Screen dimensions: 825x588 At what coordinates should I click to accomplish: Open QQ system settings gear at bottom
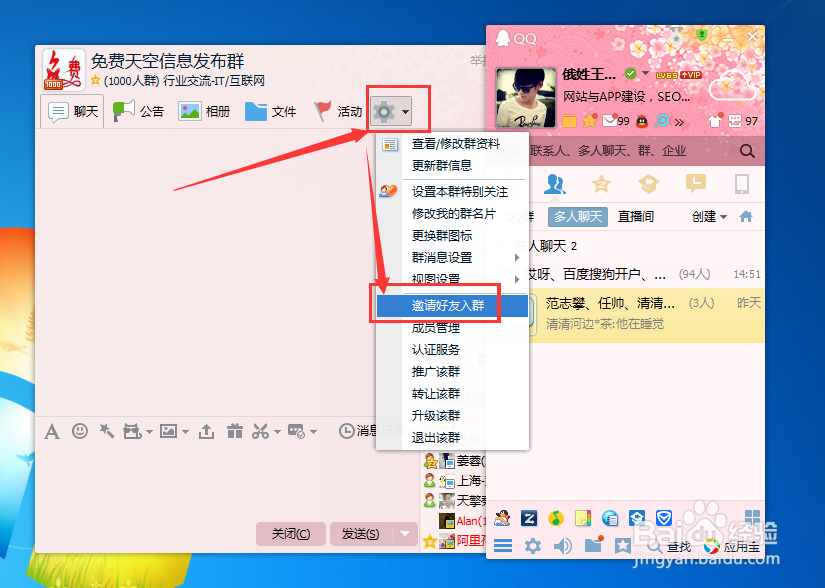point(532,546)
